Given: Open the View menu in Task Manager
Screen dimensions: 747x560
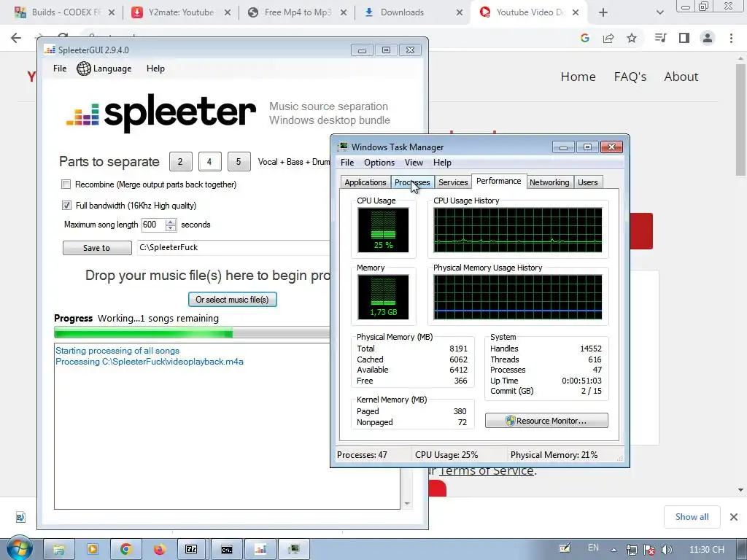Looking at the screenshot, I should 414,163.
